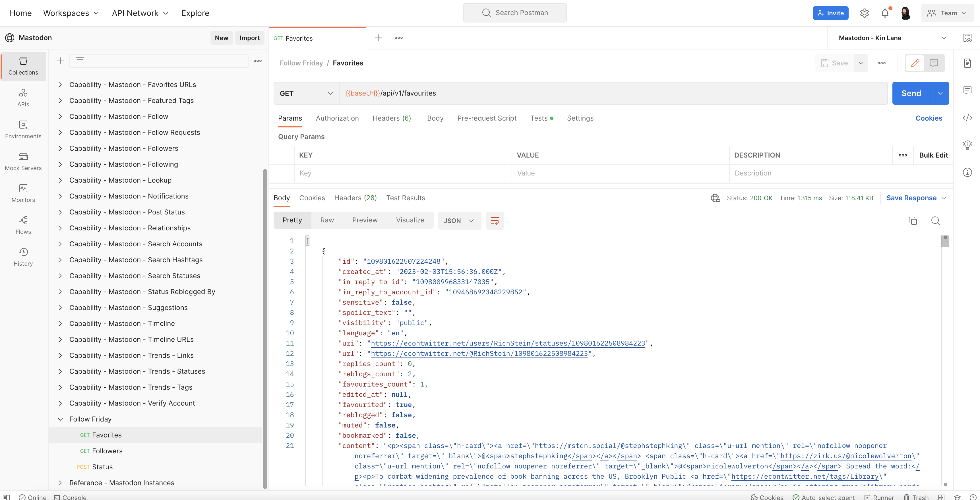Expand Capability - Mastodon - Notifications collection
The width and height of the screenshot is (980, 500).
pyautogui.click(x=60, y=196)
